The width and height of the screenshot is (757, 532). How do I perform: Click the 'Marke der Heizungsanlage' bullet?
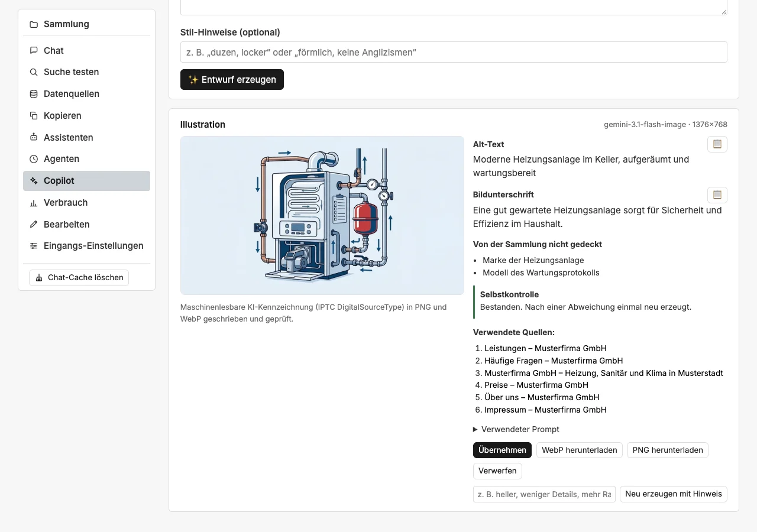(x=533, y=260)
